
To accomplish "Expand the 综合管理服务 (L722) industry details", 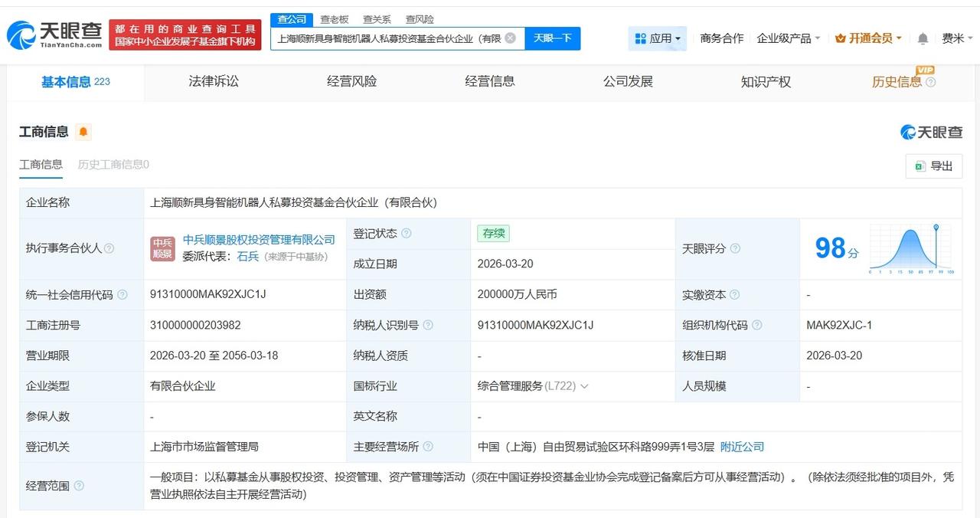I will [584, 386].
